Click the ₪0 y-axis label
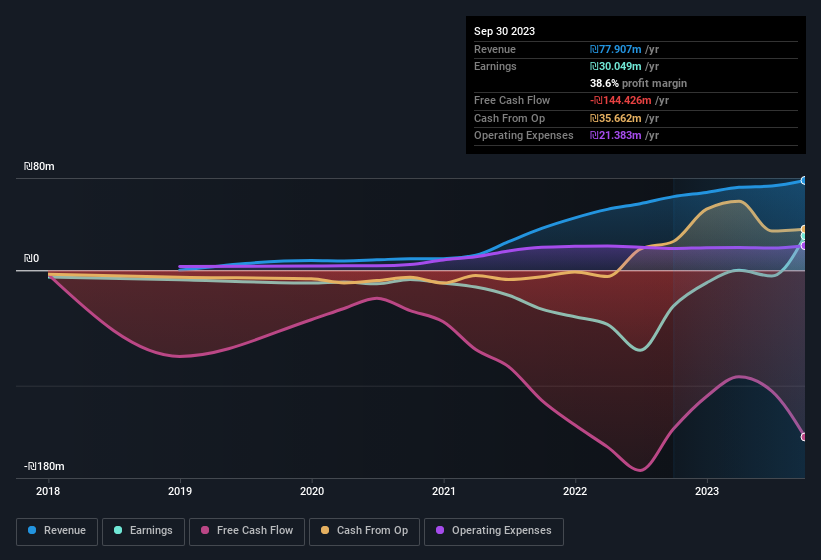 click(x=31, y=259)
